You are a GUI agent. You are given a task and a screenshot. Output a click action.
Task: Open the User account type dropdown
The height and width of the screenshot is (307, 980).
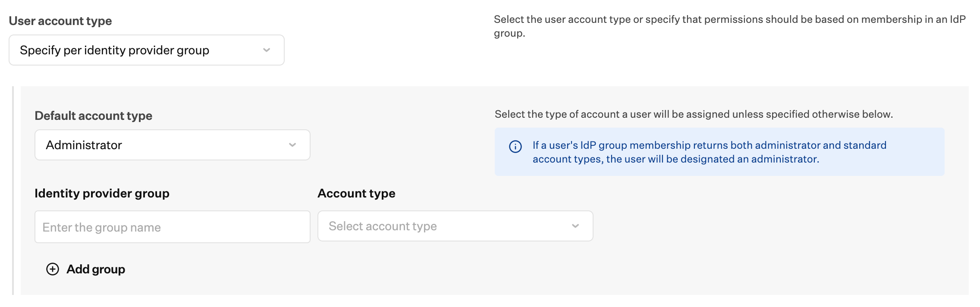[147, 50]
